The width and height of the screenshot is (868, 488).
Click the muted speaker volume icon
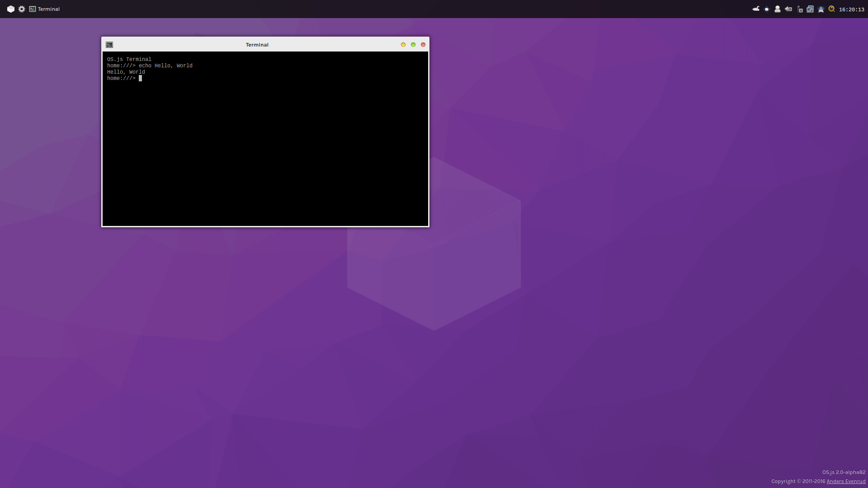tap(788, 9)
